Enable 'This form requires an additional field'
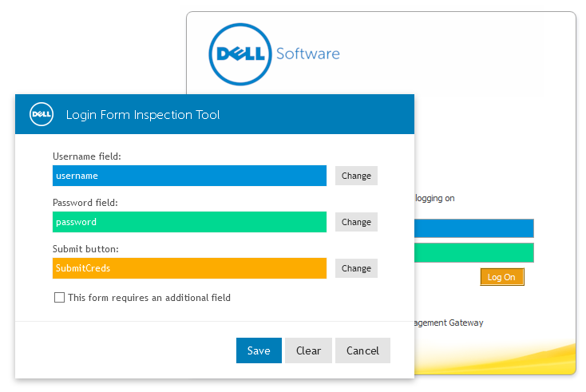The height and width of the screenshot is (392, 586). [x=59, y=298]
